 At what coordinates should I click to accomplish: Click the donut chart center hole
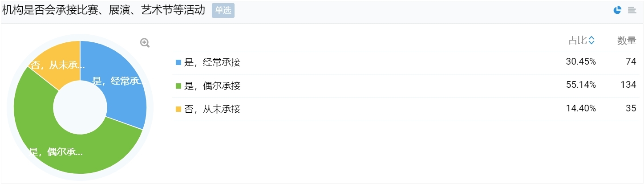click(80, 107)
